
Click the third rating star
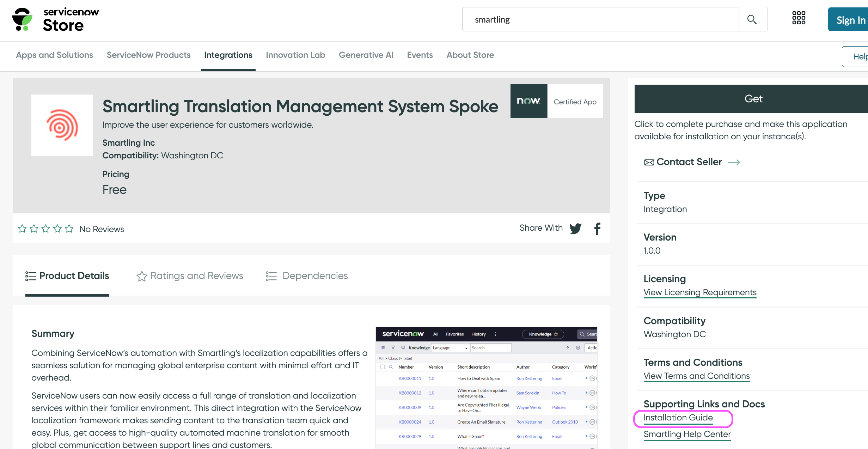(x=46, y=229)
